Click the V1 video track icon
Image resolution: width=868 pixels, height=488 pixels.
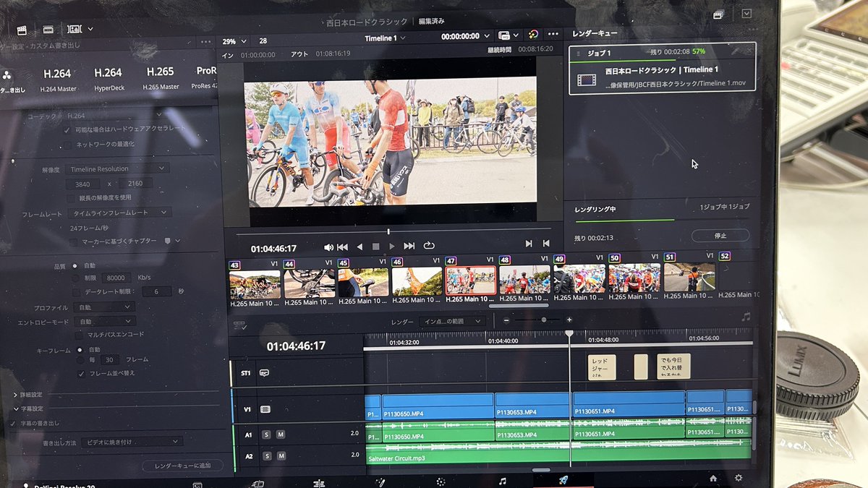coord(265,409)
